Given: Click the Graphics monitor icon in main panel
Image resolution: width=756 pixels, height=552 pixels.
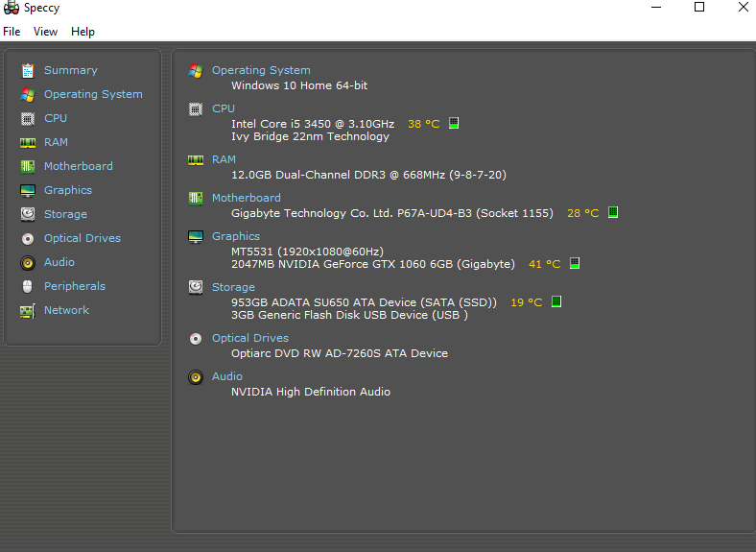Looking at the screenshot, I should pyautogui.click(x=196, y=236).
